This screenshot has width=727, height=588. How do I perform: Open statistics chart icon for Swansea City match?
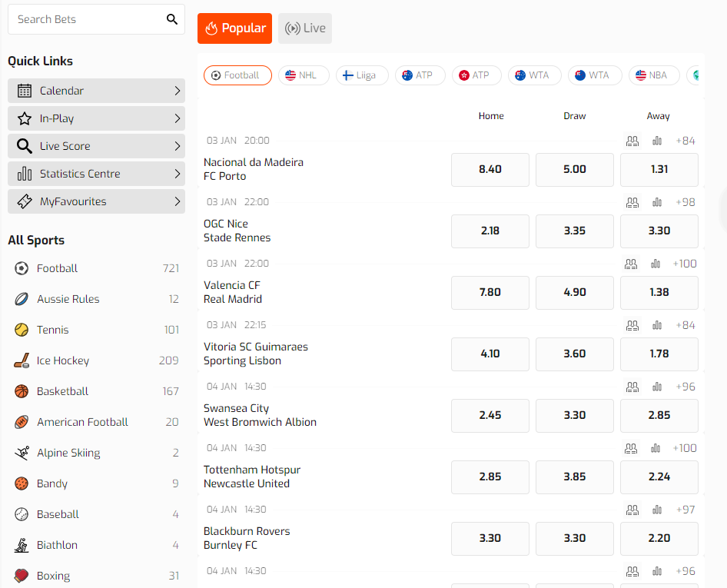click(x=657, y=387)
